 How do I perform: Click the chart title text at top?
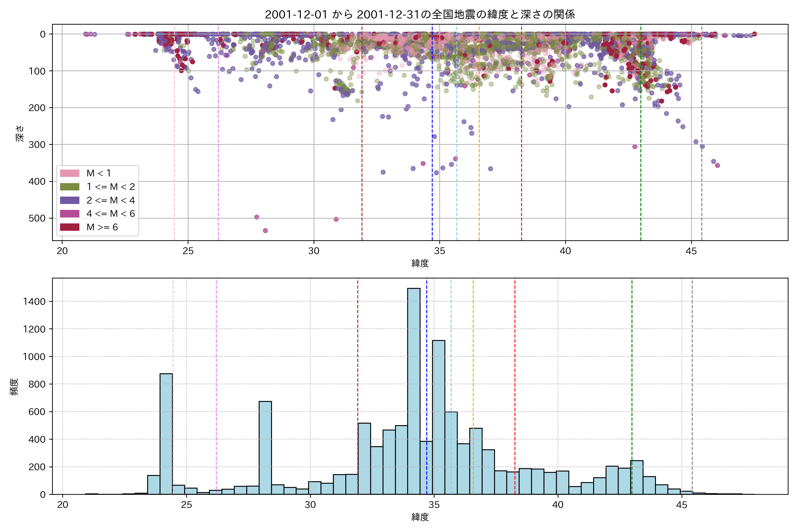420,15
